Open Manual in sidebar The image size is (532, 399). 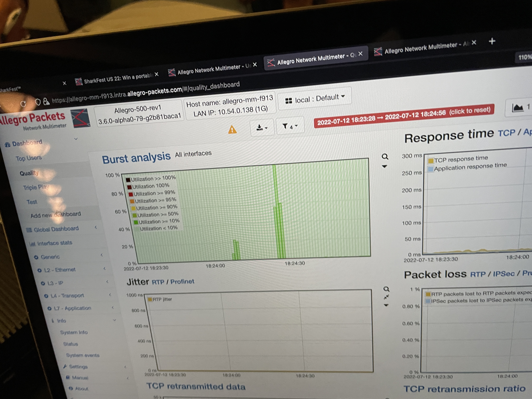click(x=77, y=378)
